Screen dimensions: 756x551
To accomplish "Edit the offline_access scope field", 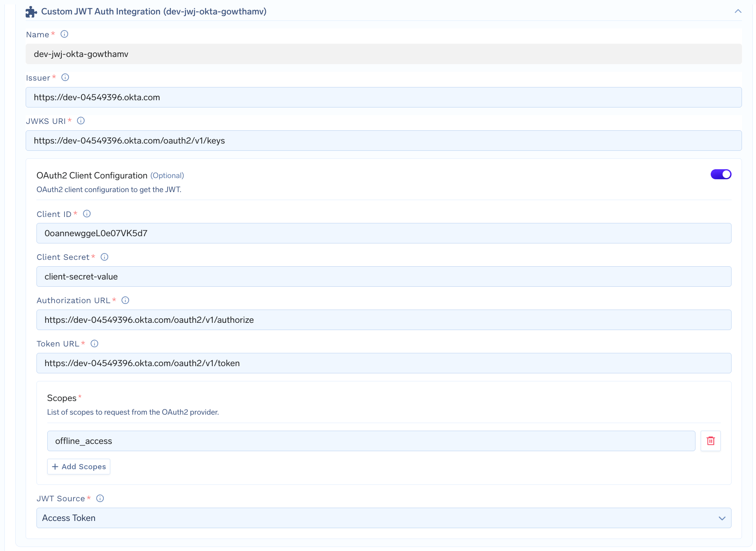I will [371, 441].
